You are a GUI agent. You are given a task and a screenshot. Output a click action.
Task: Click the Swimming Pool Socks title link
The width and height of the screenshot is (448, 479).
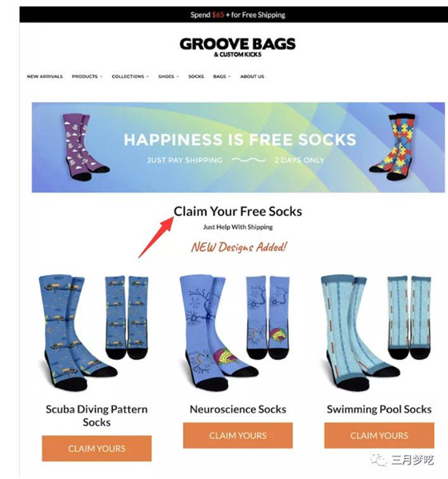379,409
